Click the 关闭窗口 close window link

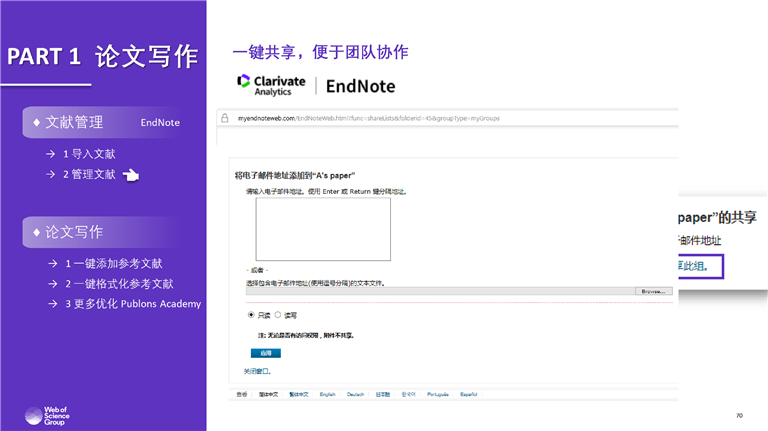(257, 371)
